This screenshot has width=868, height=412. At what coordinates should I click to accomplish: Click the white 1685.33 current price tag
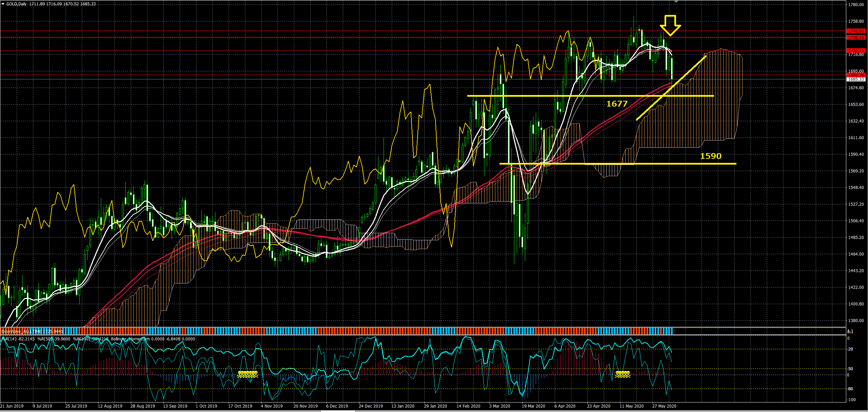856,79
